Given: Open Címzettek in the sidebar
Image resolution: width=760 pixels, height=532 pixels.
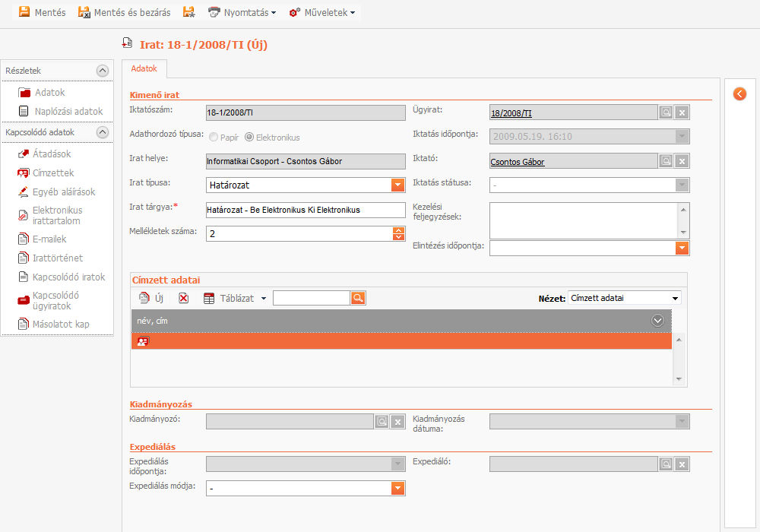Looking at the screenshot, I should [x=46, y=173].
